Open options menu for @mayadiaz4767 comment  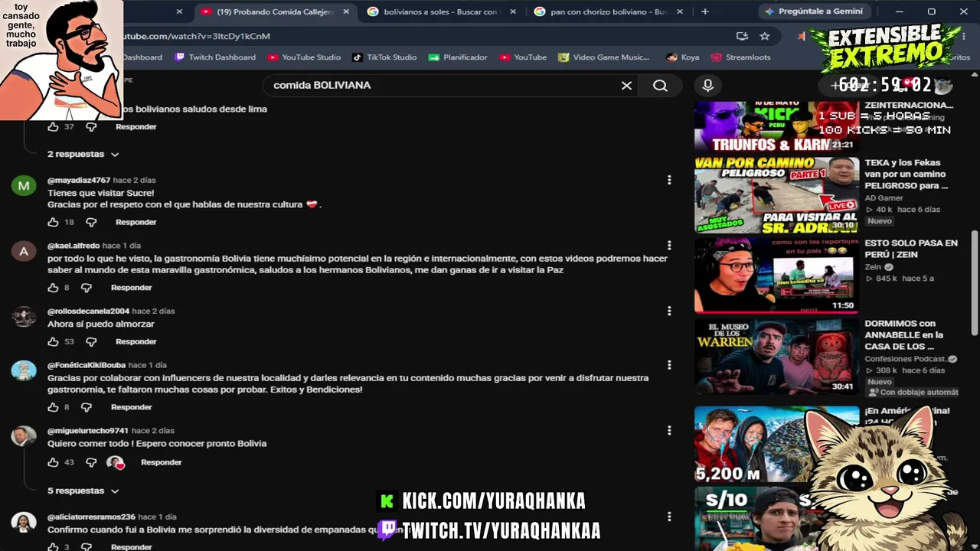pos(669,180)
